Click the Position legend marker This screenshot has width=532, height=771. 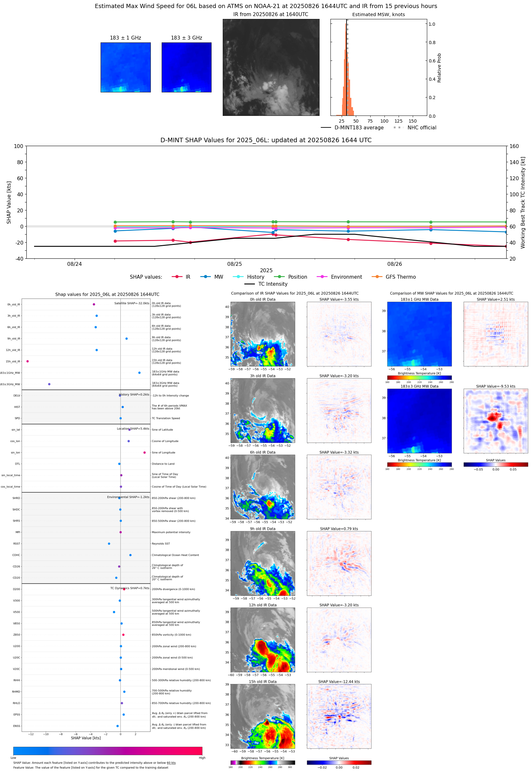279,276
